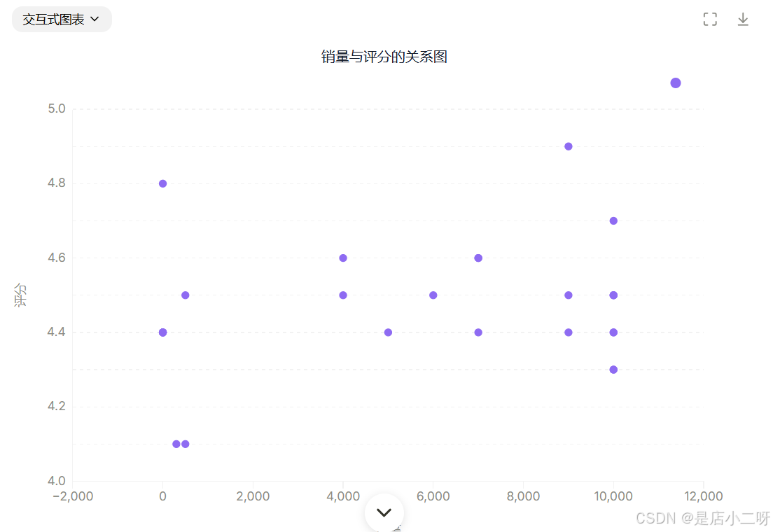Click the fullscreen expand icon
The width and height of the screenshot is (773, 532).
point(710,20)
